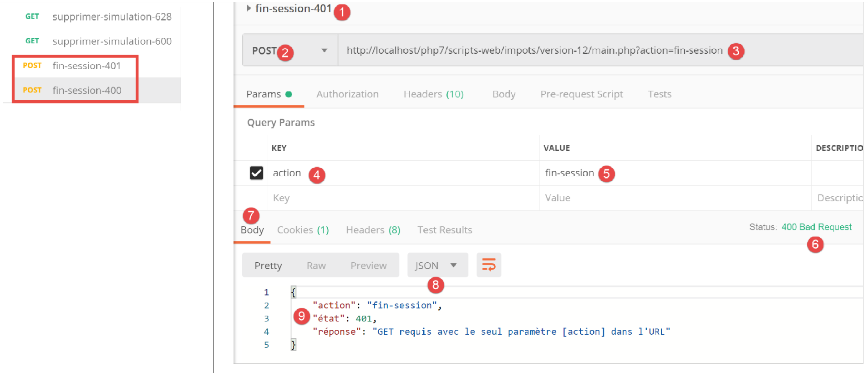Uncheck the action query parameter checkbox
The width and height of the screenshot is (868, 373).
click(x=256, y=173)
